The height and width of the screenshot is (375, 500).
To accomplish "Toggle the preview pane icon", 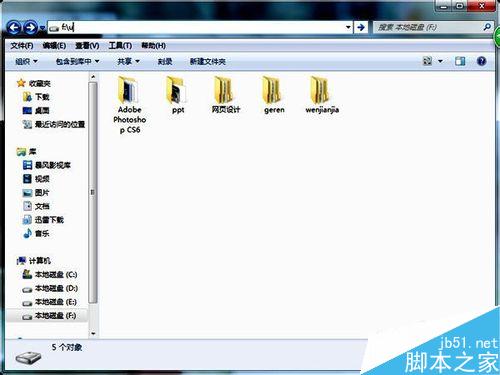I will 460,61.
